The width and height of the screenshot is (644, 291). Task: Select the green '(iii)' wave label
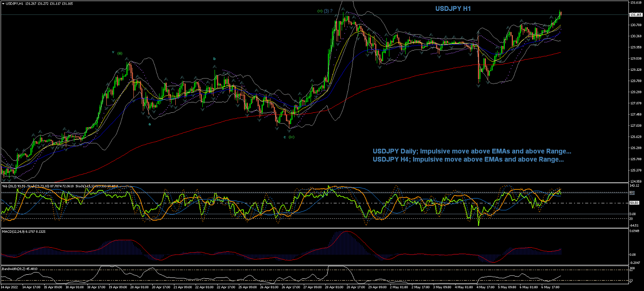click(x=120, y=53)
